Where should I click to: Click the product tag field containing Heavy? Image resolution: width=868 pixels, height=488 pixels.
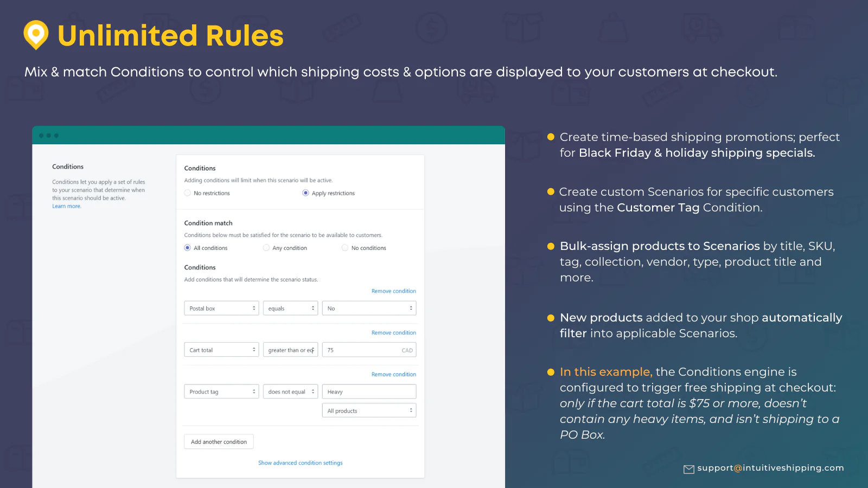click(369, 391)
